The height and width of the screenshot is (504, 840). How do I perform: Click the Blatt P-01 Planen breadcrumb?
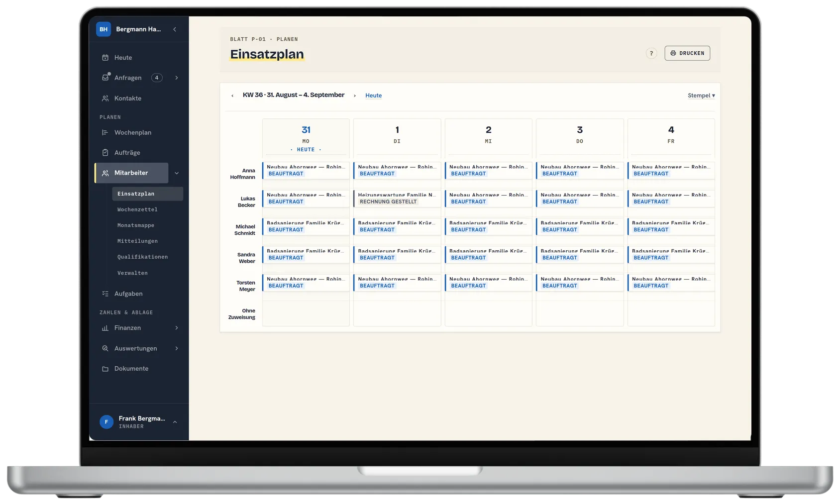click(264, 39)
